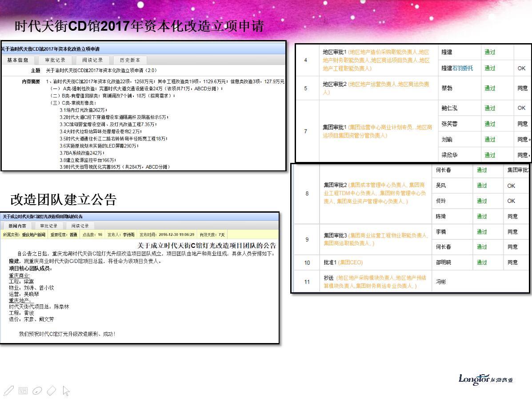532x400 pixels.
Task: Click the 有效天数: 7天 field
Action: tap(212, 234)
